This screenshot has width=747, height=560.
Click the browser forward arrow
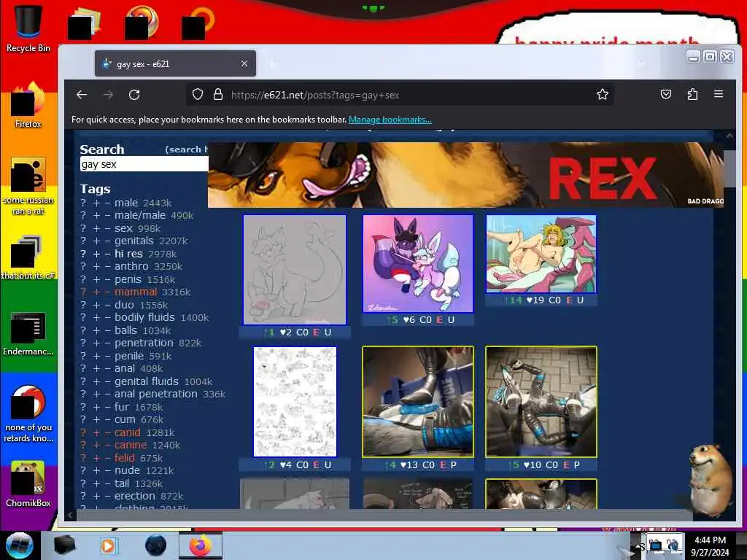pos(108,95)
